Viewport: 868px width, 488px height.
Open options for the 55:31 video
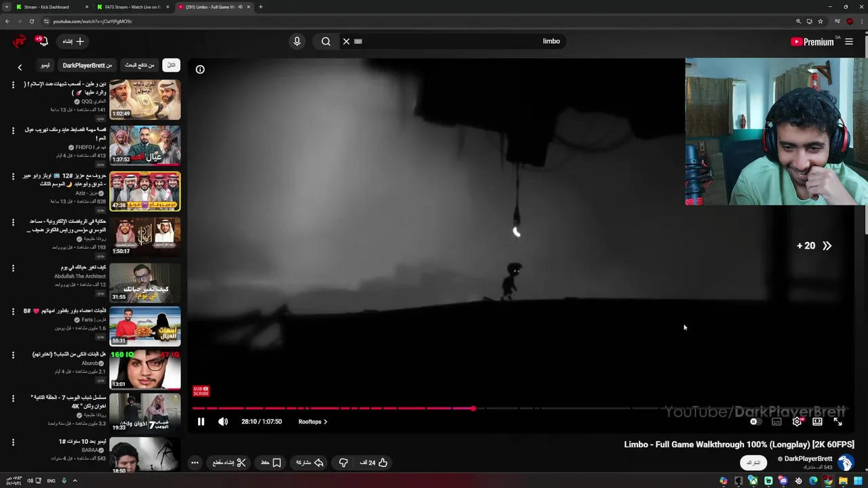pyautogui.click(x=13, y=311)
